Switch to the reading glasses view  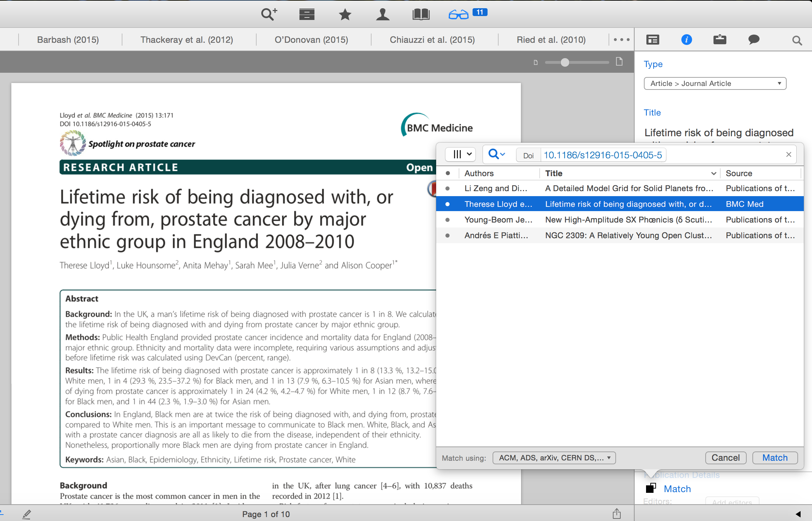(458, 15)
